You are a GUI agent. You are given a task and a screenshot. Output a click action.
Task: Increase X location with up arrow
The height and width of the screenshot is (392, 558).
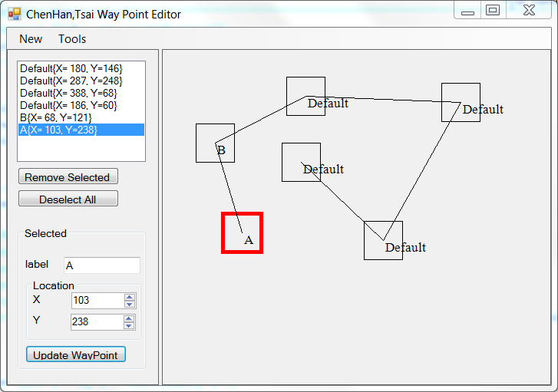(130, 297)
